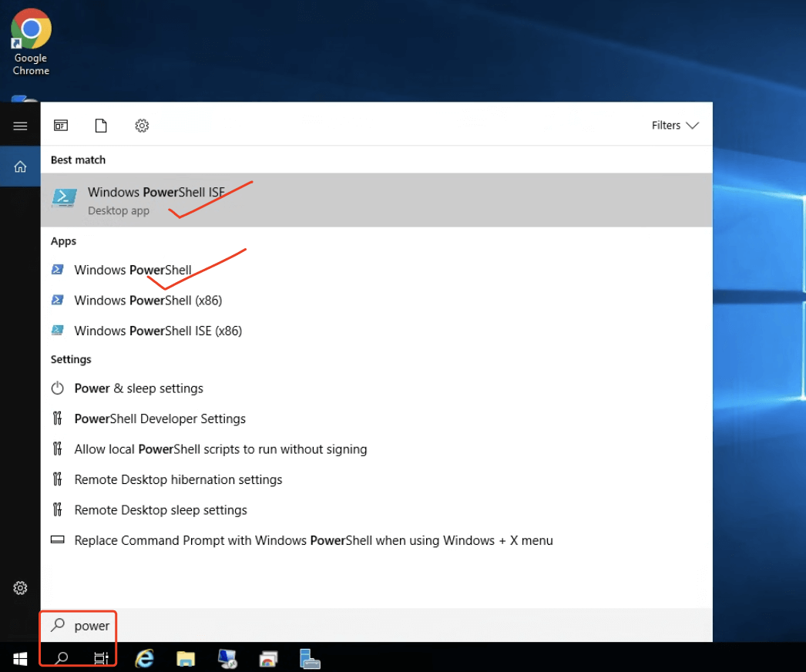Launch Internet Explorer from taskbar

[x=144, y=658]
